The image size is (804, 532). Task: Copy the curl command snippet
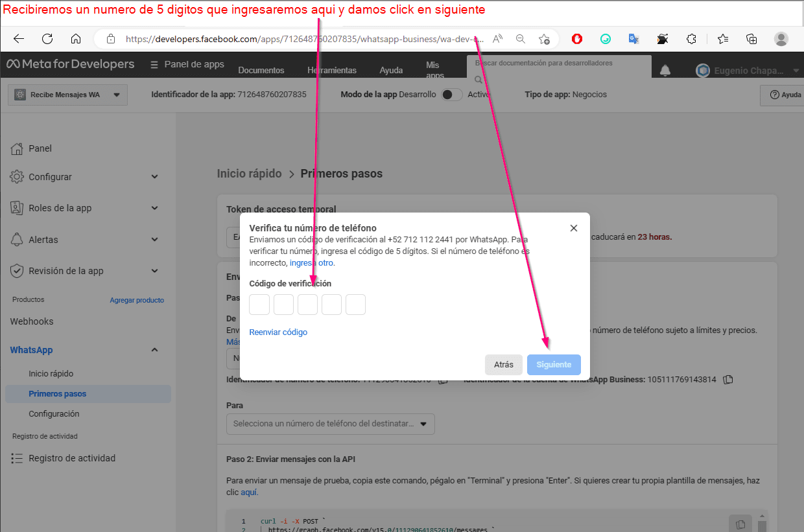pyautogui.click(x=740, y=523)
